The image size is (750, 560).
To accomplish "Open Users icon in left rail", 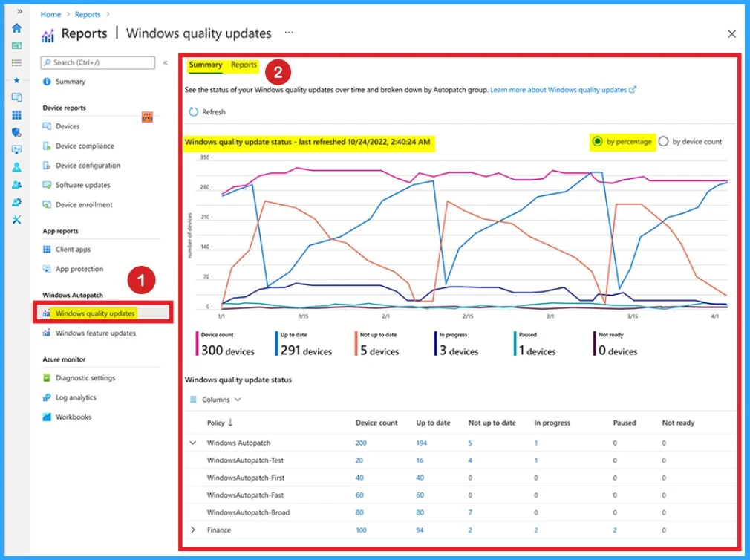I will click(17, 167).
